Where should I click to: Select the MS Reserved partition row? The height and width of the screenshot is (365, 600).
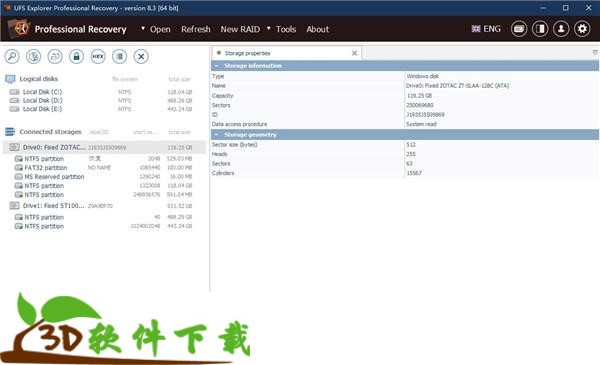[x=103, y=177]
